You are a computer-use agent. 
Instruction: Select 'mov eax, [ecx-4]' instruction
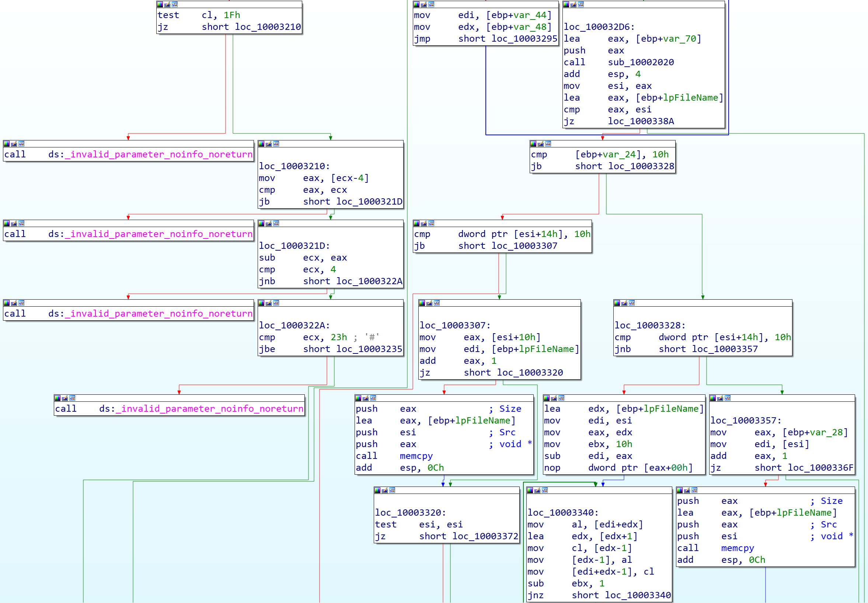coord(314,178)
